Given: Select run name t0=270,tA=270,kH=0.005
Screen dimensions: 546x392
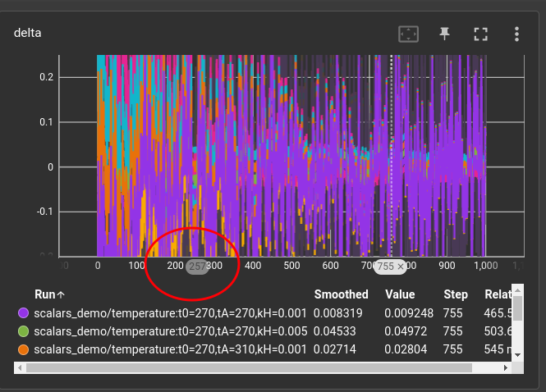Looking at the screenshot, I should pyautogui.click(x=171, y=331).
